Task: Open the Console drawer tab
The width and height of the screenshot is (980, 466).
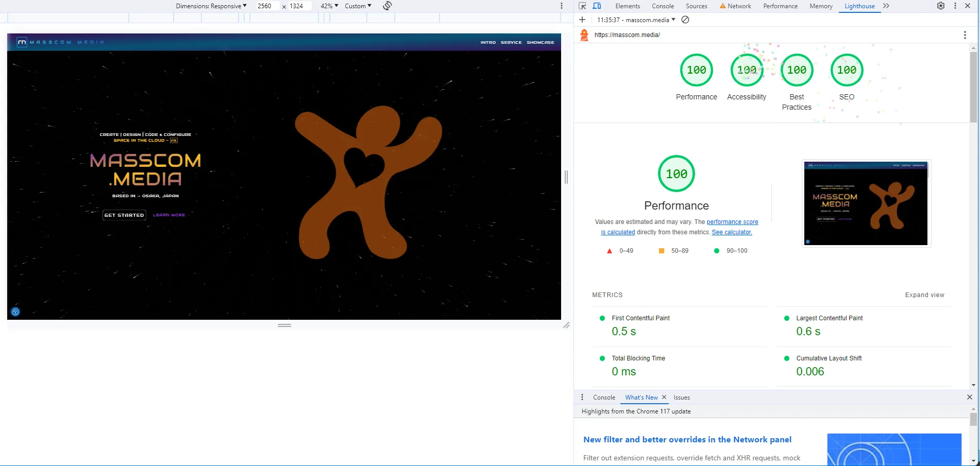Action: point(604,397)
